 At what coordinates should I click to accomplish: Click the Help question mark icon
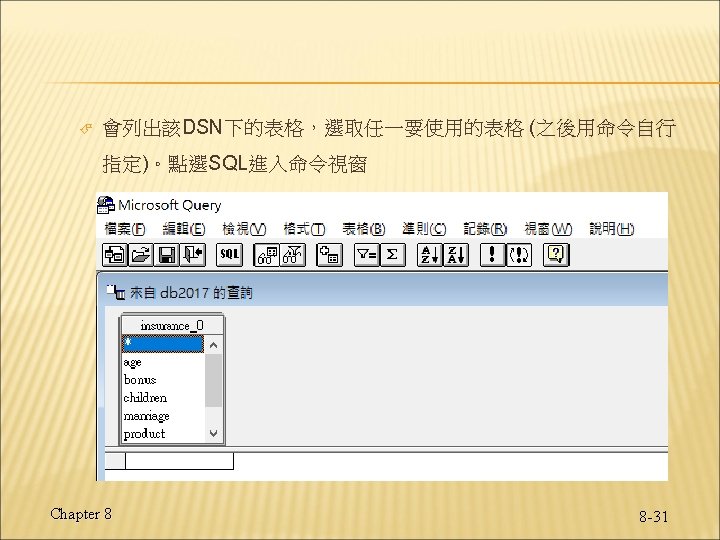[556, 255]
